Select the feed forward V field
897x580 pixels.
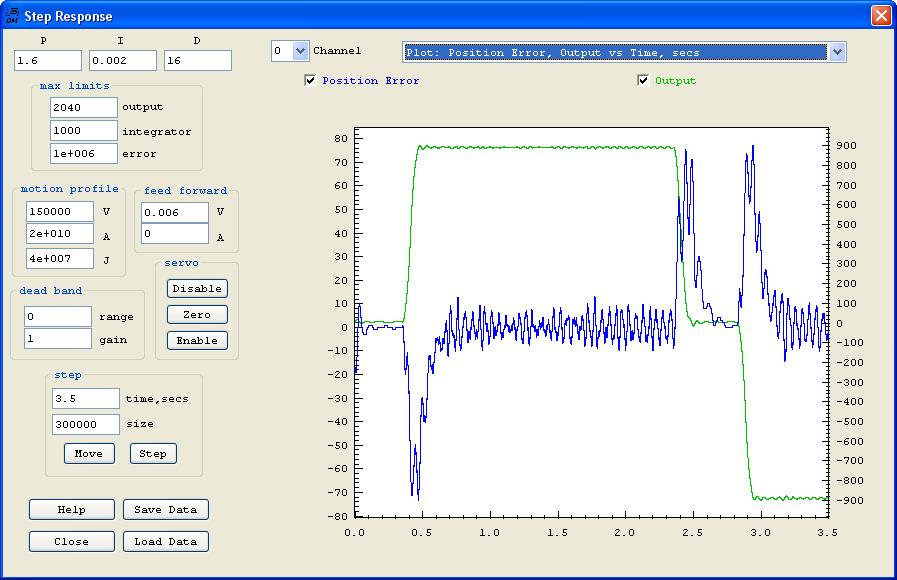[174, 212]
